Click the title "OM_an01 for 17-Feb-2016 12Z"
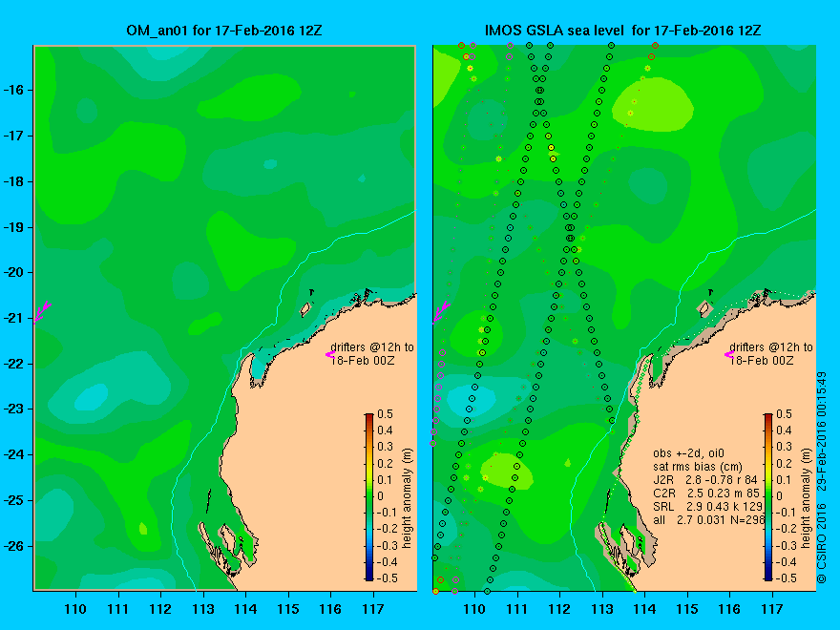Viewport: 840px width, 630px height. pyautogui.click(x=224, y=31)
